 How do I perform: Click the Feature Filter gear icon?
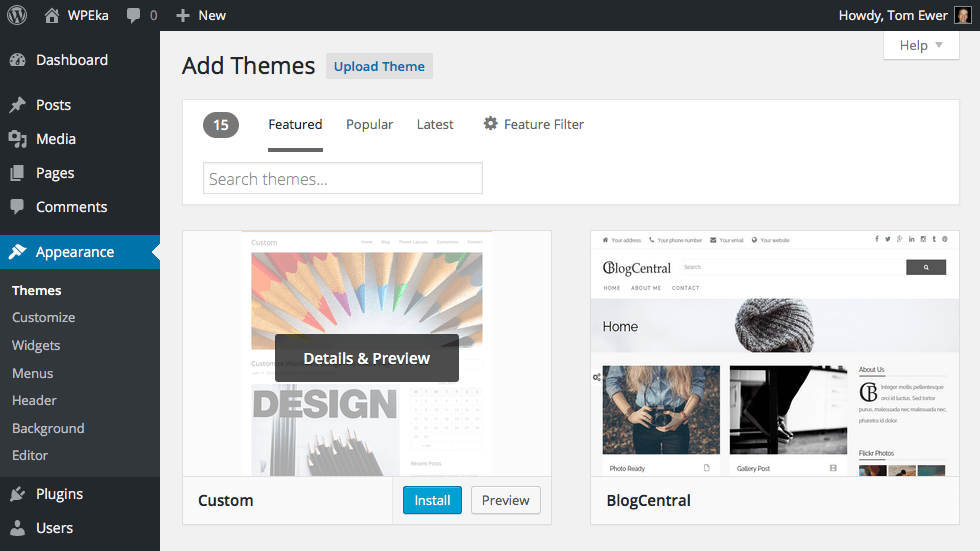pyautogui.click(x=490, y=124)
